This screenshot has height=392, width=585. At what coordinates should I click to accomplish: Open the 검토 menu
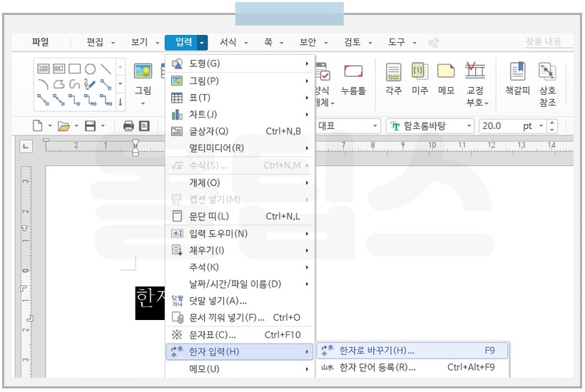(352, 42)
